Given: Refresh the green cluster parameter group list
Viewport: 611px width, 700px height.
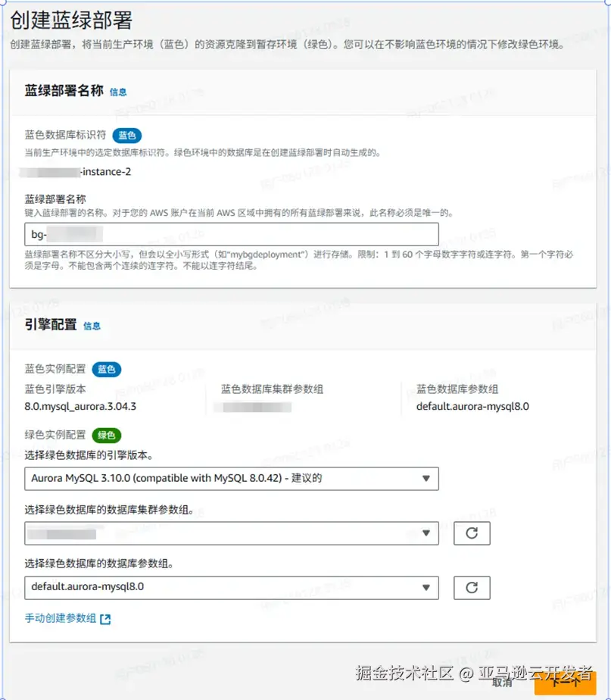Looking at the screenshot, I should 472,533.
